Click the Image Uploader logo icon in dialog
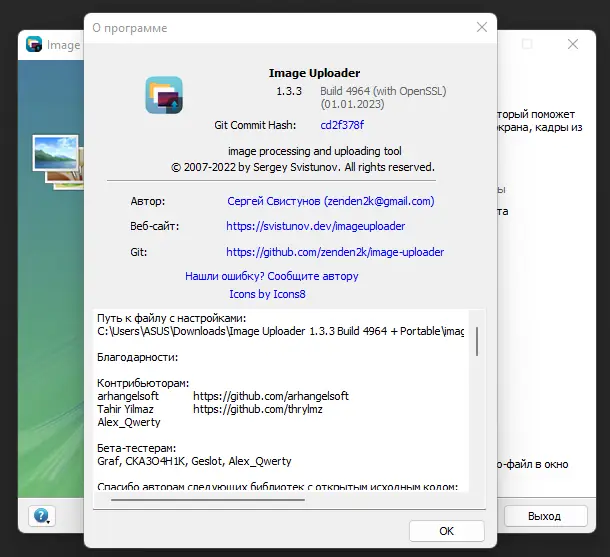The image size is (610, 557). 164,95
